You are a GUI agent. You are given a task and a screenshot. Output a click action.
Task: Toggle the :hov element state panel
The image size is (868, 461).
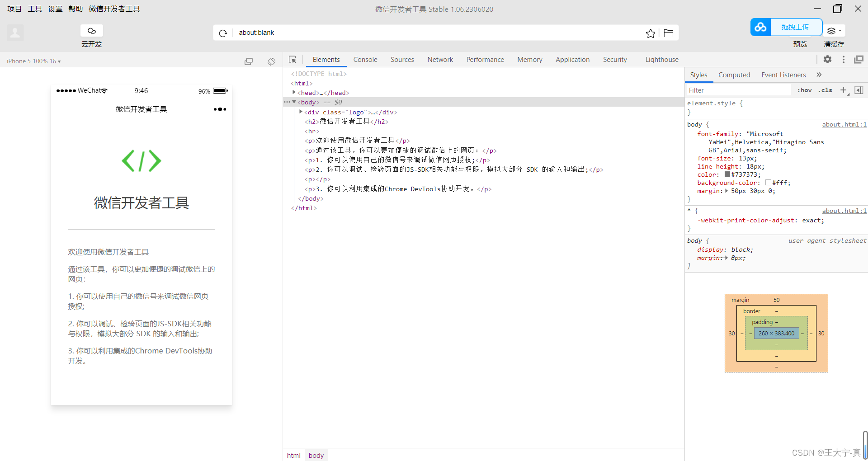coord(805,90)
